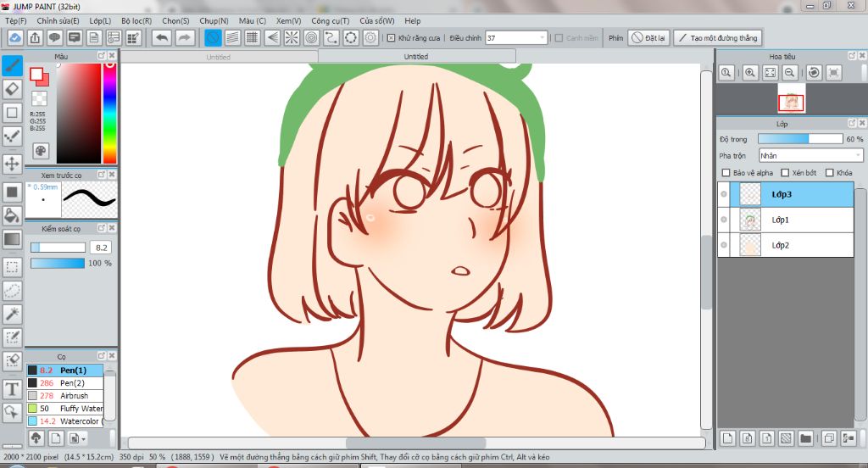
Task: Click the horizontal canvas scrollbar
Action: click(416, 443)
